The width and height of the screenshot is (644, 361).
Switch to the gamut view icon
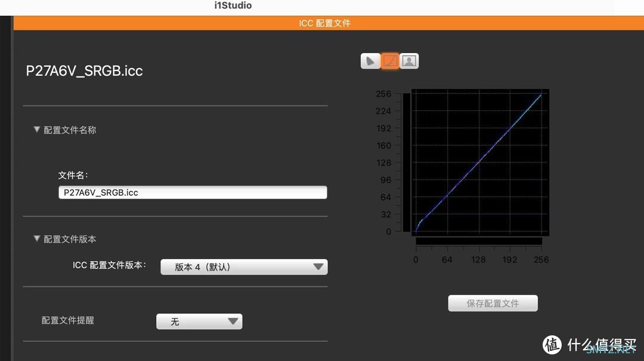click(370, 61)
